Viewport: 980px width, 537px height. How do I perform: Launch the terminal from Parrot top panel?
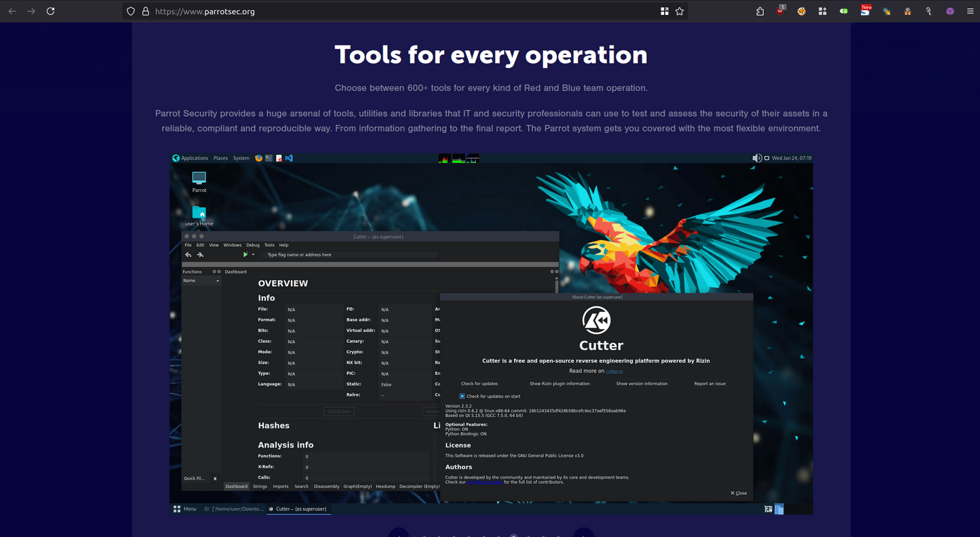[x=269, y=158]
